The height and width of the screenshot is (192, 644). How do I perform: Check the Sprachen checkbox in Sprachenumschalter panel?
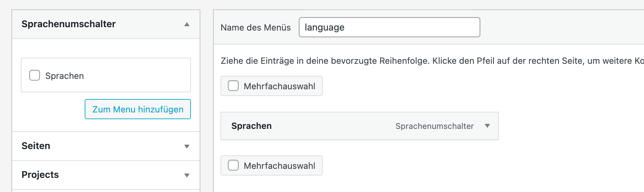35,75
